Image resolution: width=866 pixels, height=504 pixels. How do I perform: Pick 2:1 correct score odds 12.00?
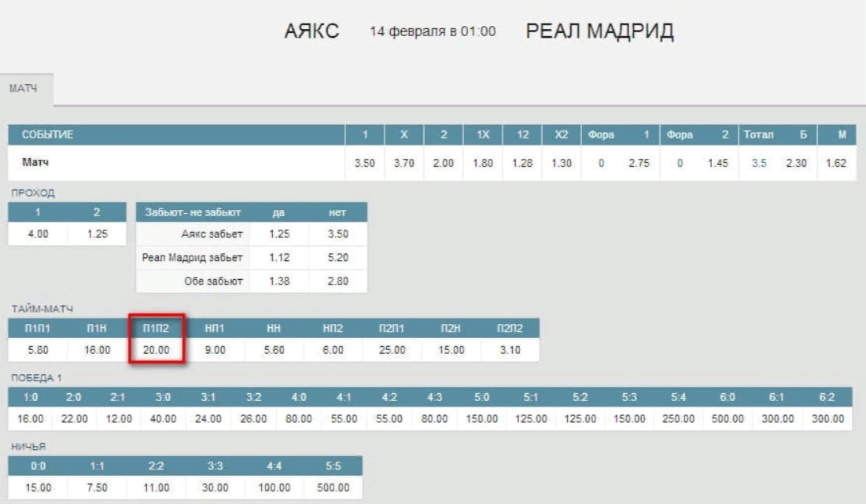119,419
